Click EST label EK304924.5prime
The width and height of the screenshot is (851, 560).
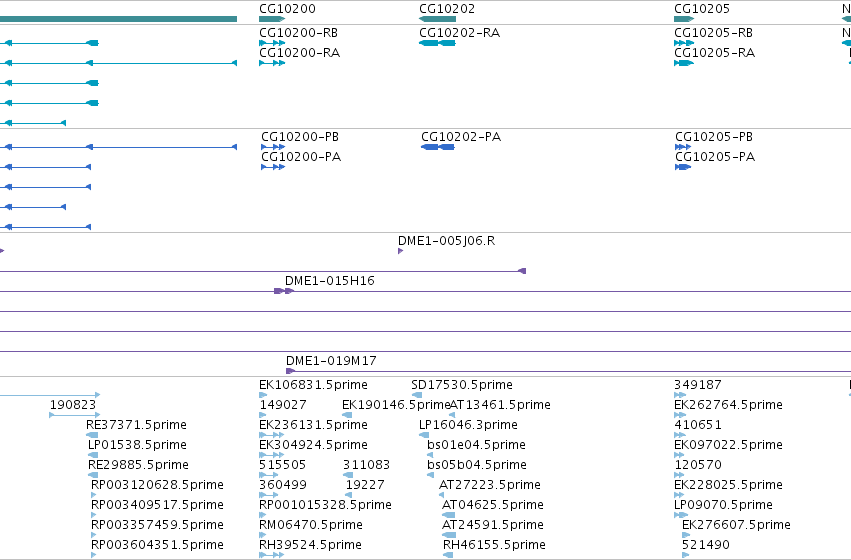313,445
